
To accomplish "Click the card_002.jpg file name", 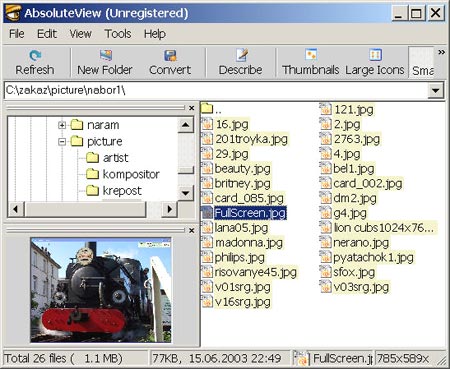I will (368, 183).
